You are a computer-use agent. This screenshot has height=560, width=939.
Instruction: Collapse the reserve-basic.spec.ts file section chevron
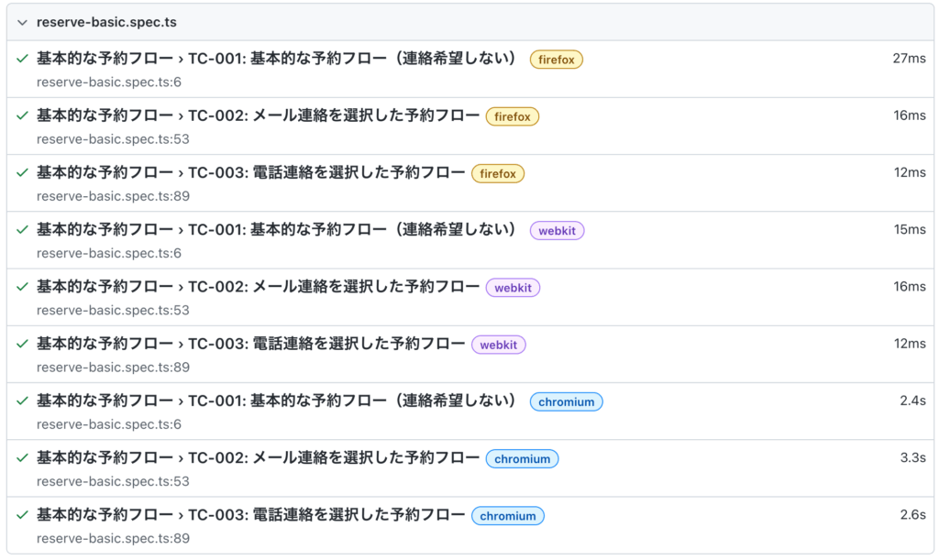(x=23, y=22)
